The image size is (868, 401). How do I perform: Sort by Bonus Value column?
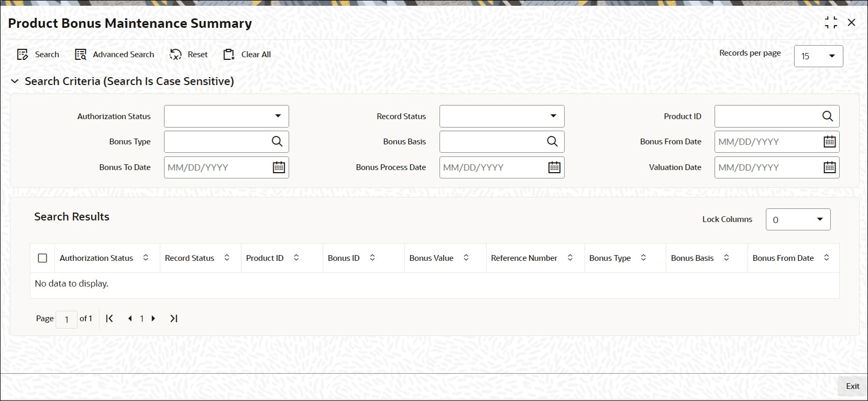pos(466,258)
